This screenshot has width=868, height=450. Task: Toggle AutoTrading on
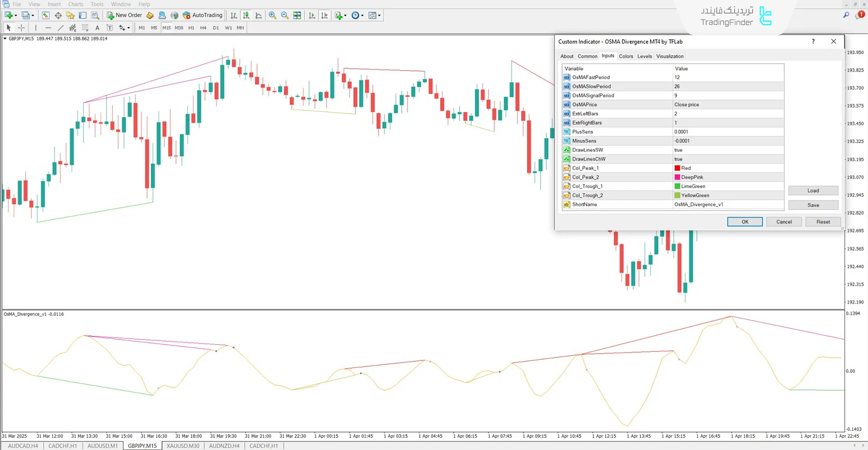[x=203, y=15]
